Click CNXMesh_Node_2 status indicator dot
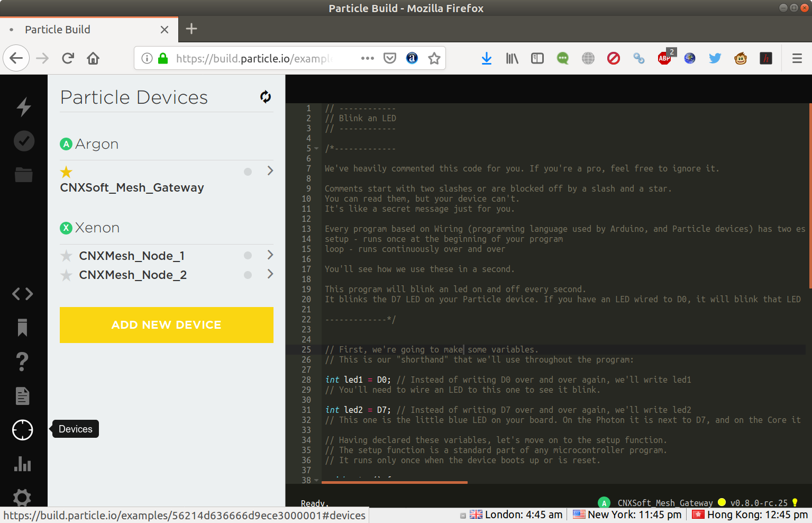 (248, 275)
